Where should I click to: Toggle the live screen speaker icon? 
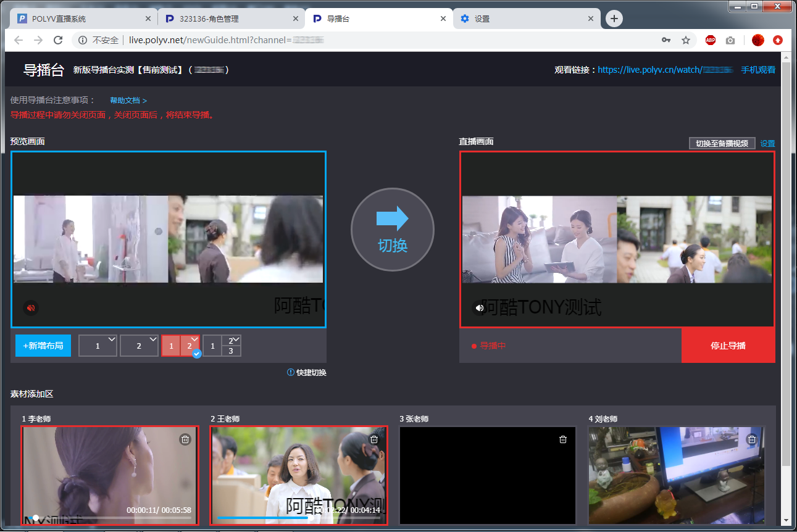(480, 307)
